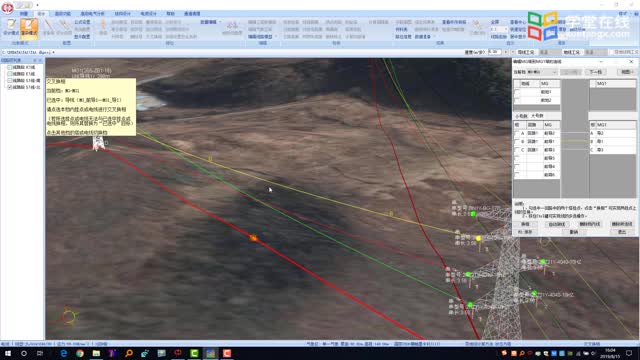Screen dimensions: 640x360
Task: Tick the 前导4 row checkbox
Action: 517,167
